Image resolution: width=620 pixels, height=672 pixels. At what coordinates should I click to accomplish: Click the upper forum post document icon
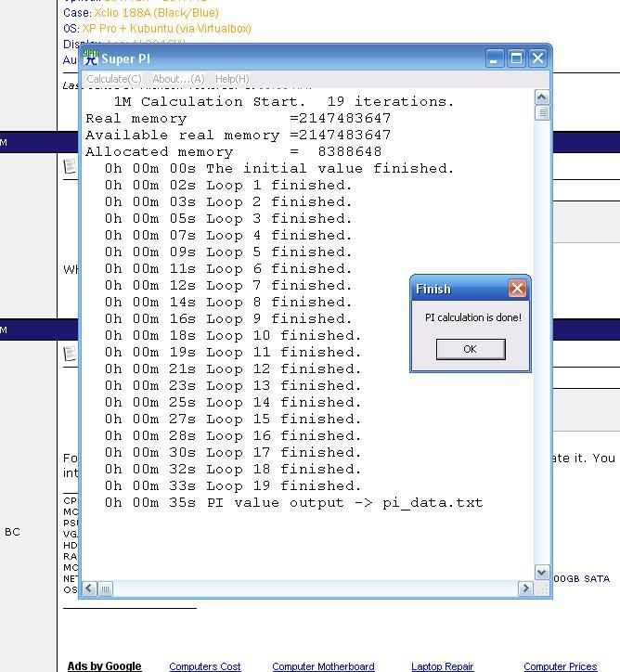coord(70,166)
